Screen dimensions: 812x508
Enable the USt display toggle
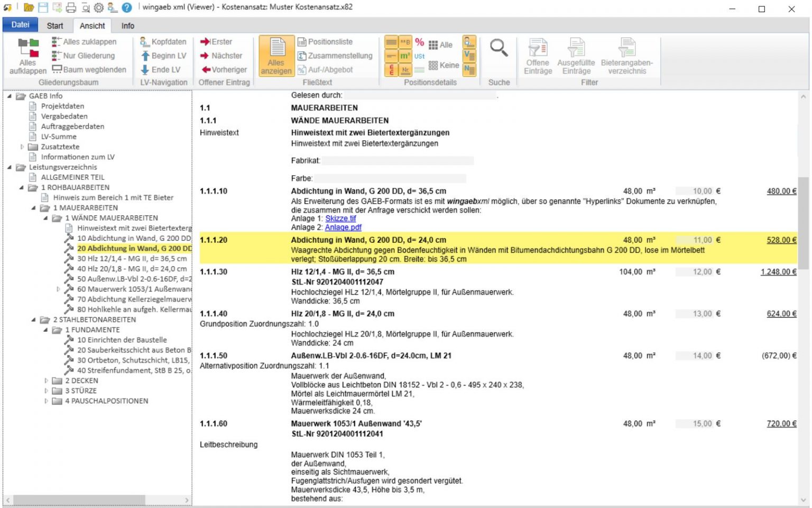(x=419, y=56)
